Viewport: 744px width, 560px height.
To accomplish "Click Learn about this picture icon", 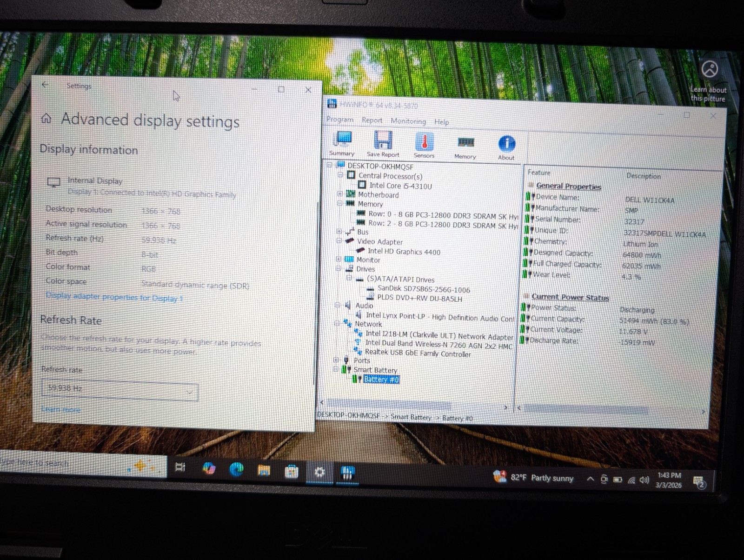I will tap(710, 70).
